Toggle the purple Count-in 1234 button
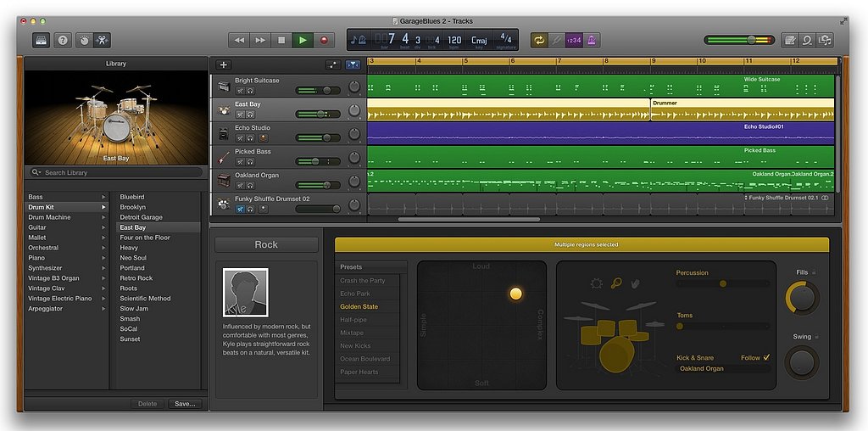 [x=574, y=41]
